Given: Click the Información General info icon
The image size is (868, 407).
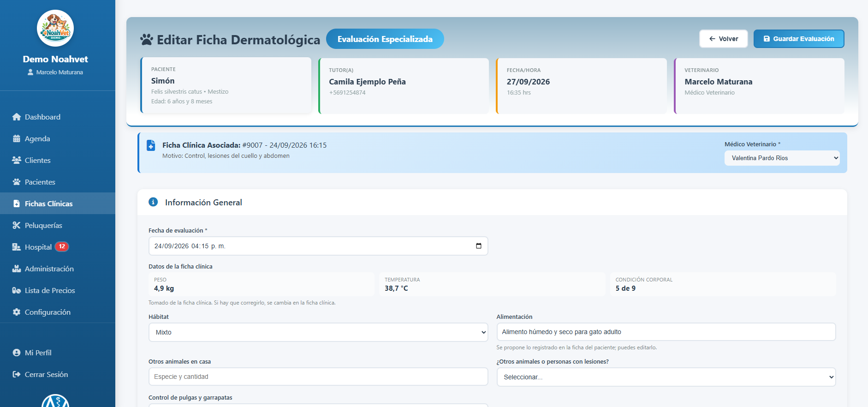Looking at the screenshot, I should point(153,202).
